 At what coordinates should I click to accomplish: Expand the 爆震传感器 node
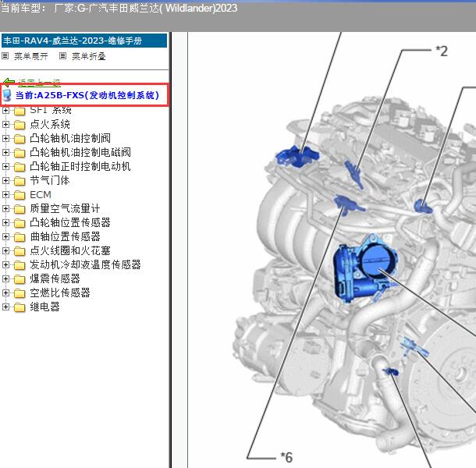pos(5,278)
